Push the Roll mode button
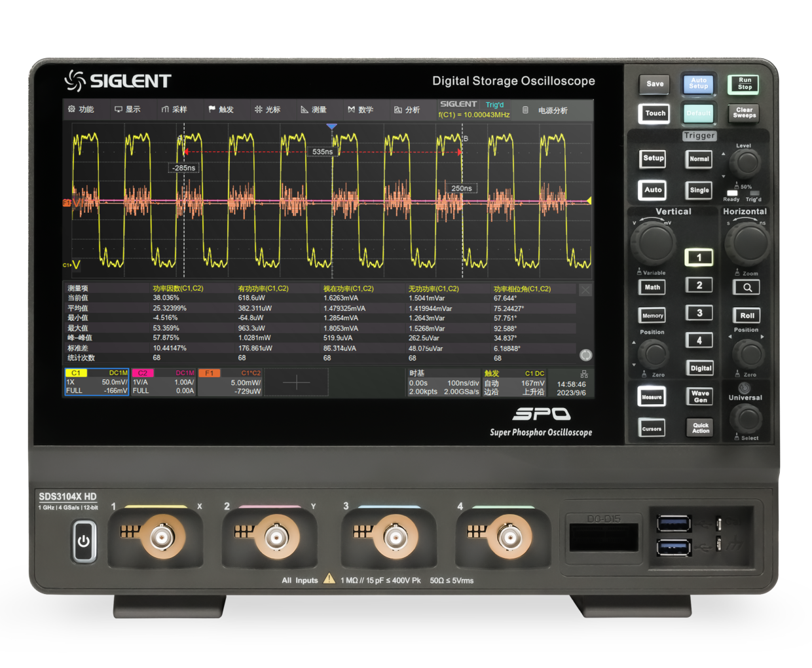The image size is (812, 668). [747, 316]
